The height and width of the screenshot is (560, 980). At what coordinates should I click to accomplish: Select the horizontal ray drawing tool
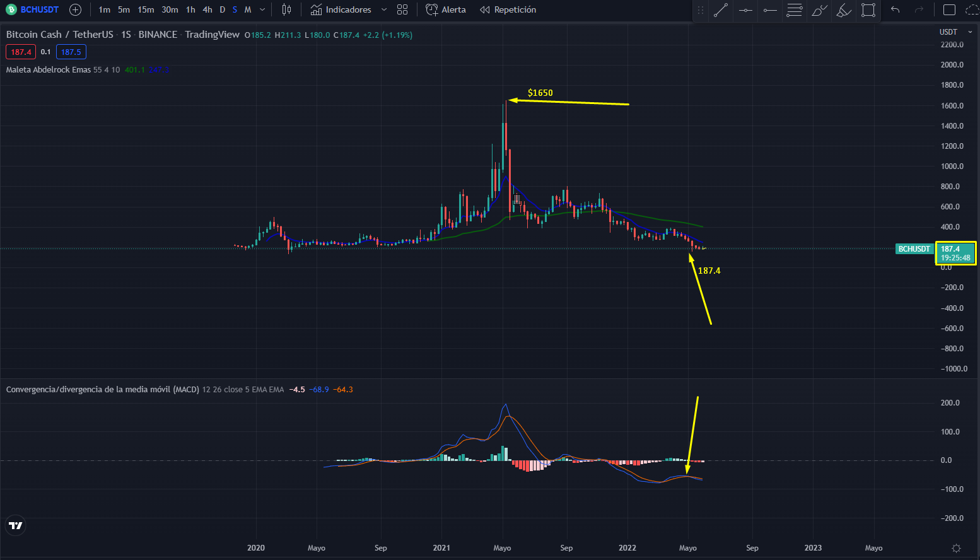pyautogui.click(x=770, y=10)
